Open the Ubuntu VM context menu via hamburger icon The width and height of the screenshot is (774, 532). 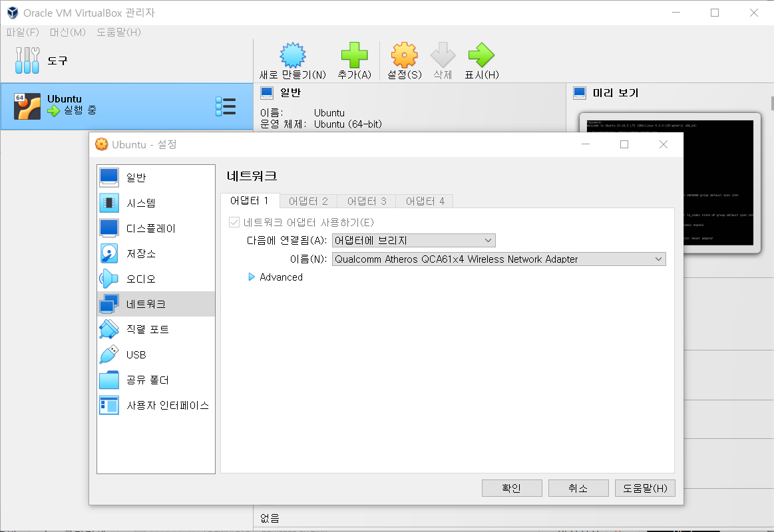[x=226, y=106]
